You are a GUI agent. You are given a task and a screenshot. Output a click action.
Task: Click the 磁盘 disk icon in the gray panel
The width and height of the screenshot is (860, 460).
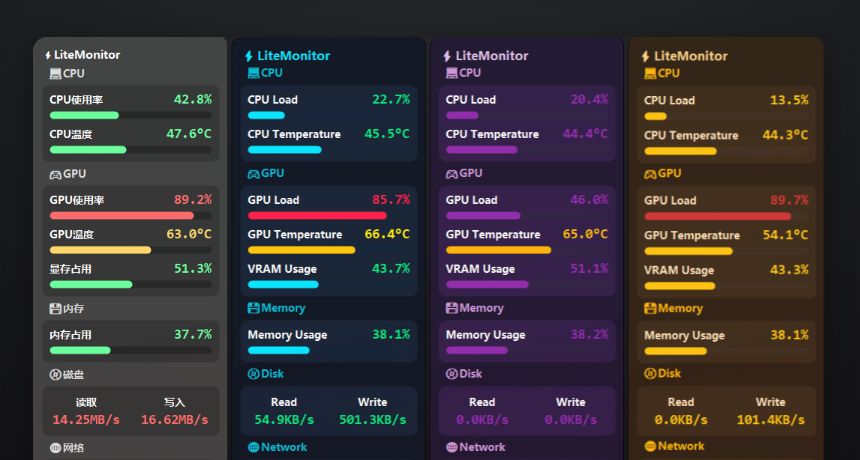pos(55,375)
